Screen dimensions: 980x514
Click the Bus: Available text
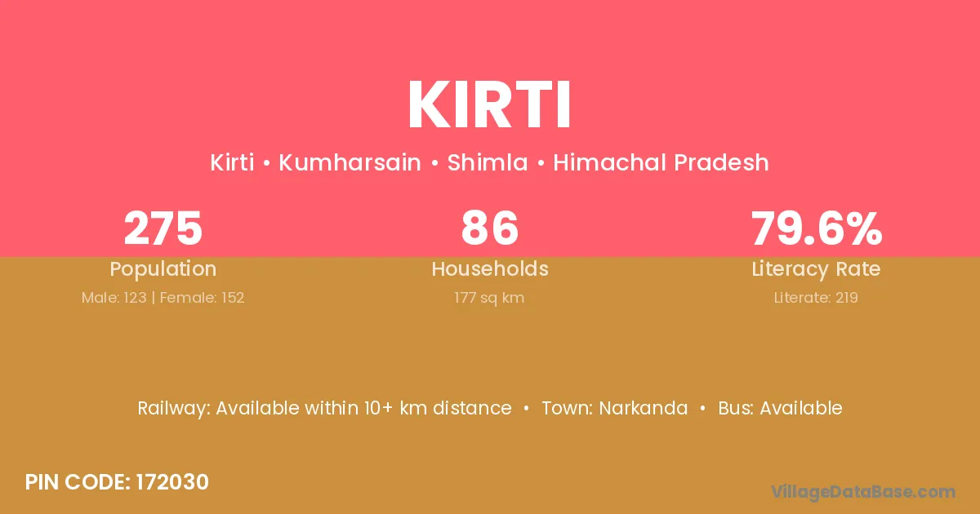click(x=780, y=408)
